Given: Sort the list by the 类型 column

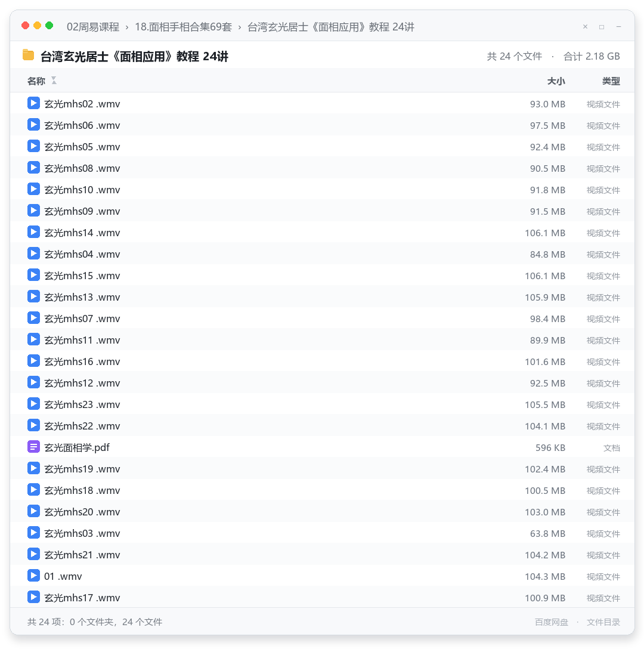Looking at the screenshot, I should coord(611,81).
